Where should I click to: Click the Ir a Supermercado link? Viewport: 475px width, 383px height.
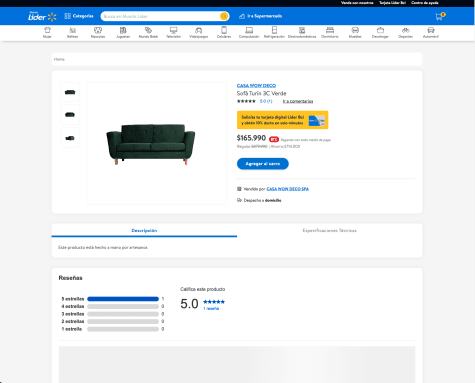click(x=261, y=16)
